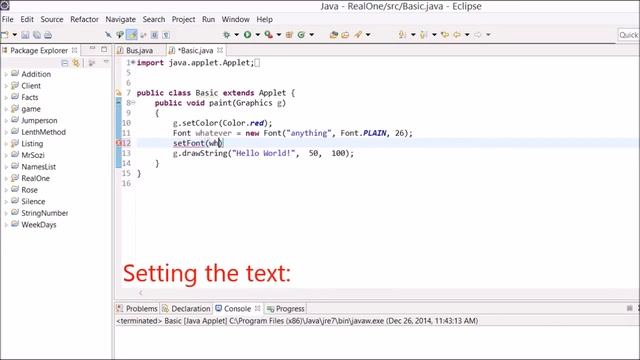Screen dimensions: 640x360
Task: Click the warning marker on line 7
Action: point(119,93)
